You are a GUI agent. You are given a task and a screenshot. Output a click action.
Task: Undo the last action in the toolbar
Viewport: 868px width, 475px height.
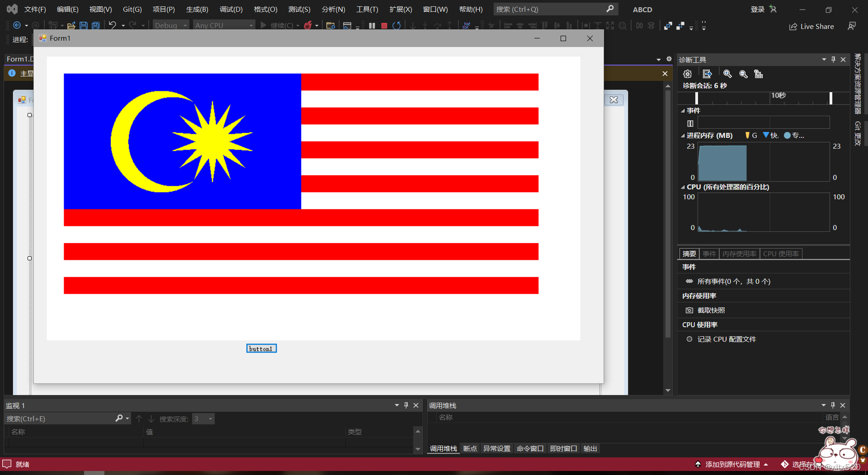(x=113, y=25)
